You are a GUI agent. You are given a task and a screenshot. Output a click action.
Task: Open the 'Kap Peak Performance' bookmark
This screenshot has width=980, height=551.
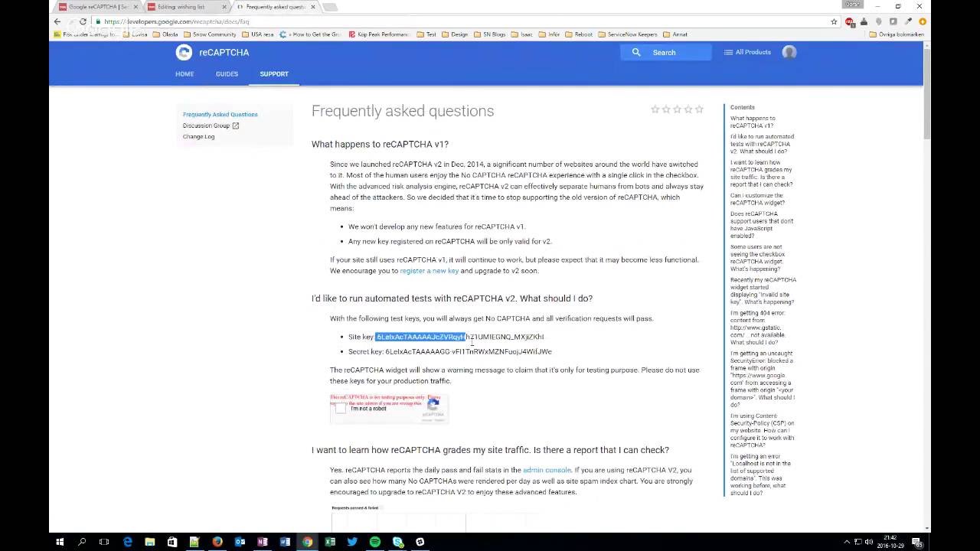[378, 34]
